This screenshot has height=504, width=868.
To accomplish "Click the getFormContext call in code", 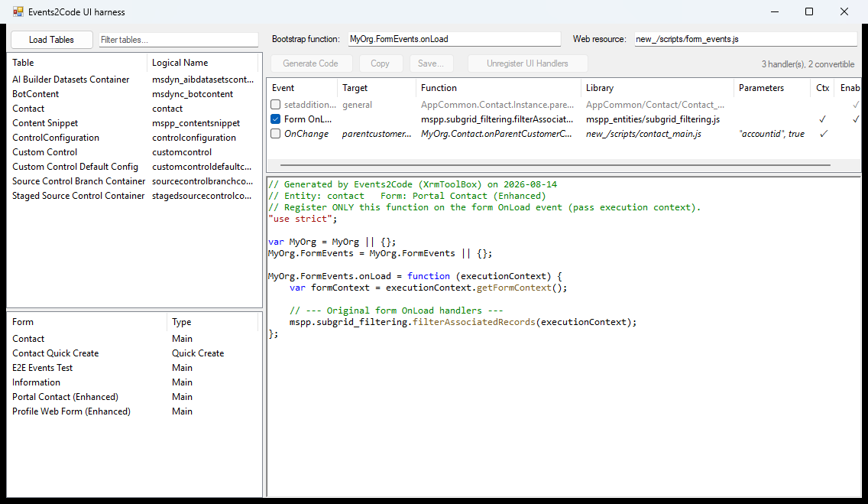I will point(514,288).
